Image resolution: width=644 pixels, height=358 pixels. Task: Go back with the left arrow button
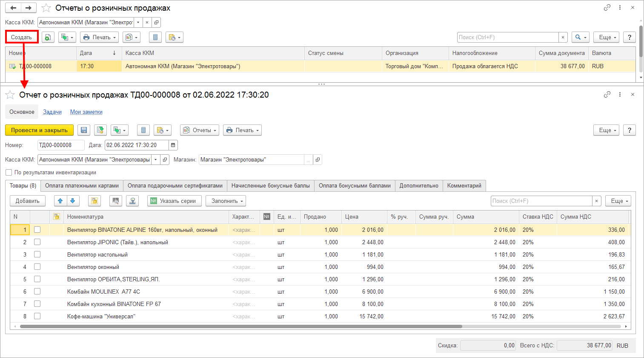[x=13, y=8]
